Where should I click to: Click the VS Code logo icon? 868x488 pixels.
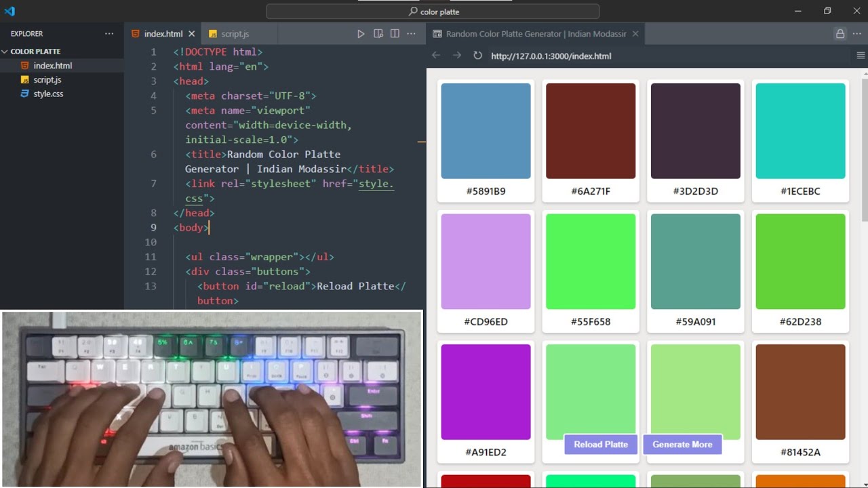coord(9,11)
